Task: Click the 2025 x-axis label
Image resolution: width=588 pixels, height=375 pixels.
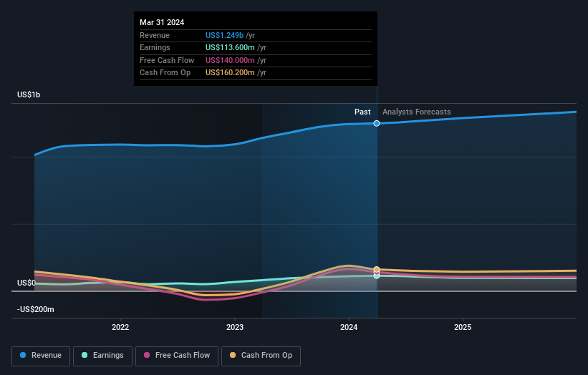Action: [x=463, y=328]
